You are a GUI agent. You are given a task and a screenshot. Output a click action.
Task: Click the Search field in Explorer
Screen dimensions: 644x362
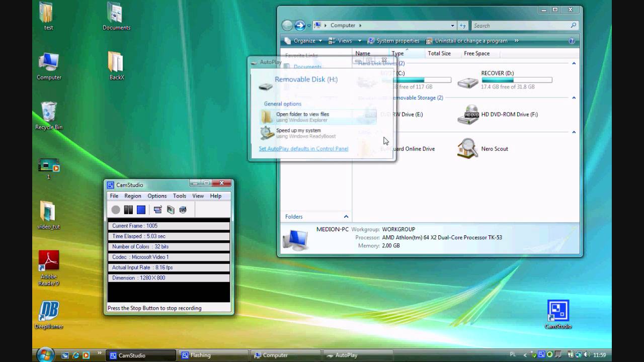[525, 26]
